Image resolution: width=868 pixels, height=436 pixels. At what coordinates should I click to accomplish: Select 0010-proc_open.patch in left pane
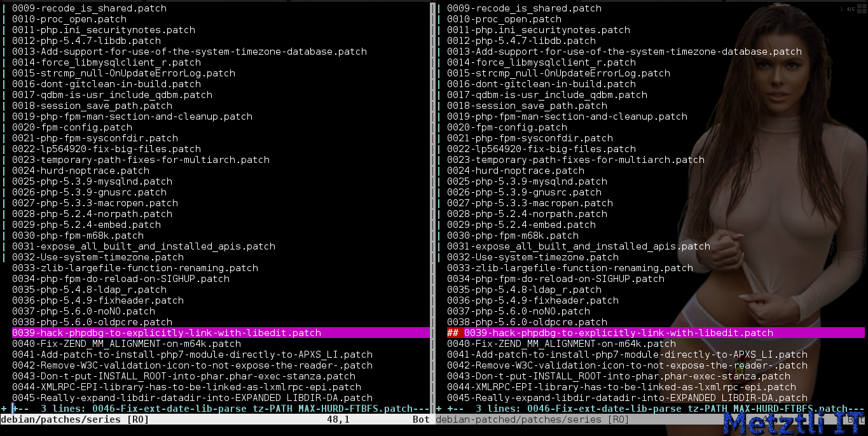point(69,19)
